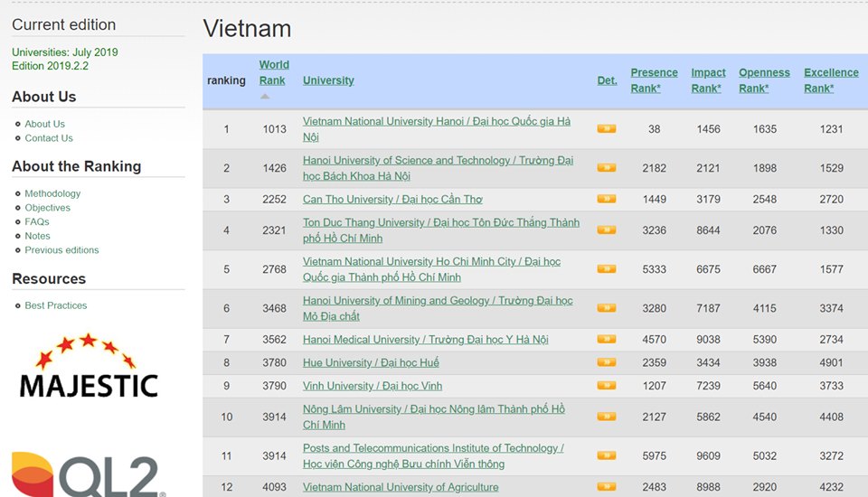This screenshot has width=868, height=497.
Task: Sort table by World Rank column
Action: coord(273,72)
